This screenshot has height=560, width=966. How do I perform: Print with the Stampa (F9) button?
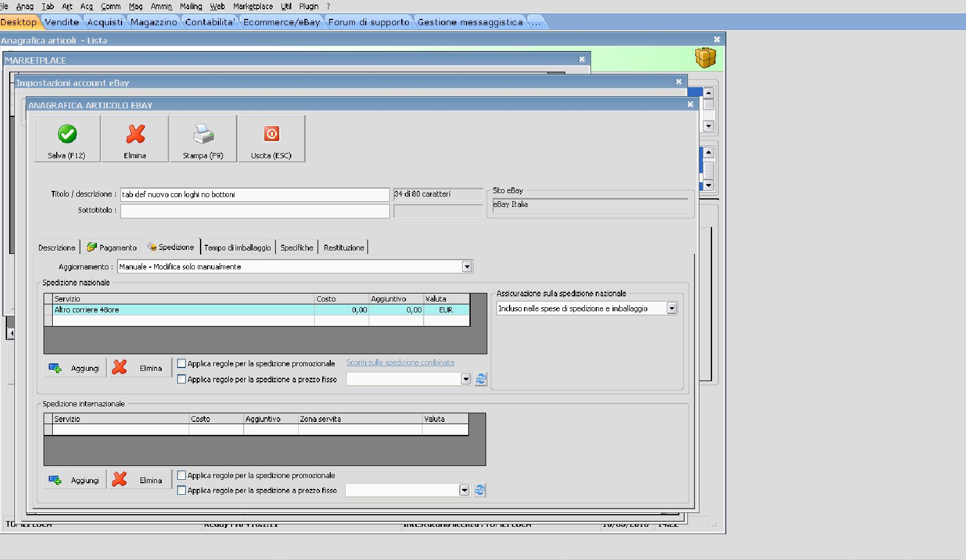point(204,139)
